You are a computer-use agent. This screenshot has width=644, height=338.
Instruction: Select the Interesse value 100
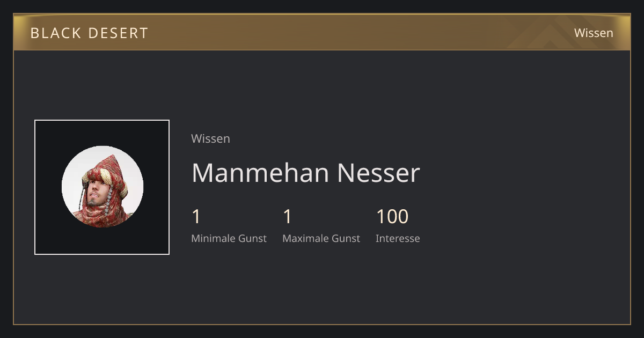click(x=392, y=217)
